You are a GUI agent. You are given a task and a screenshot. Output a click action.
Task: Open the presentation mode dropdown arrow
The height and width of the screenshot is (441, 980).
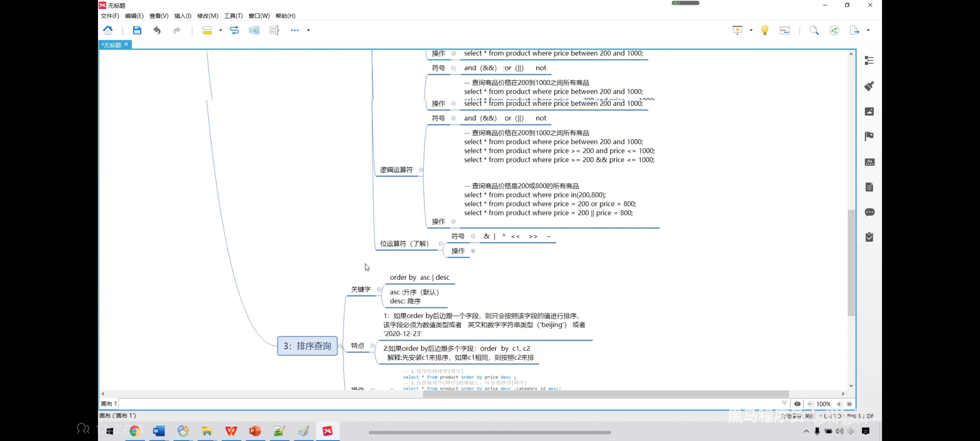point(751,30)
